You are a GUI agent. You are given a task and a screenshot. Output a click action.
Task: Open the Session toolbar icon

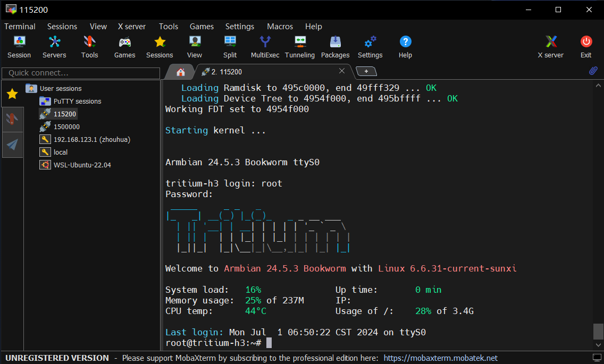19,47
